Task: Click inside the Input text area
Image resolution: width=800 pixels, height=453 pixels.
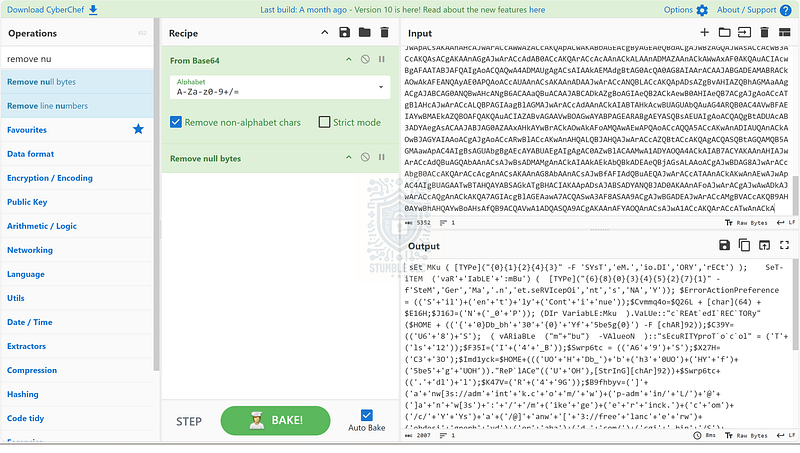Action: click(x=596, y=131)
